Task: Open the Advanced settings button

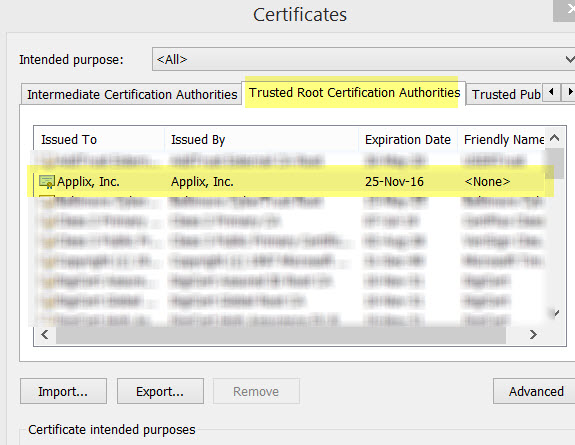Action: pyautogui.click(x=534, y=391)
